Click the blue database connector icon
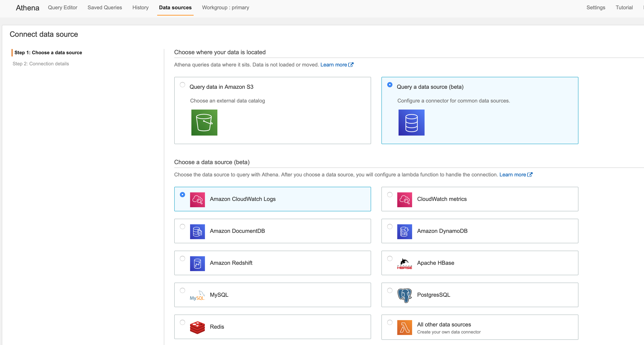Viewport: 644px width, 345px height. (412, 122)
